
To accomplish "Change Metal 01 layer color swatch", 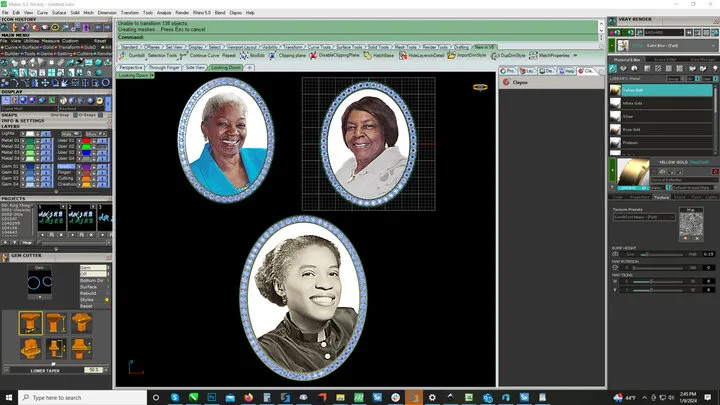I will [x=30, y=141].
